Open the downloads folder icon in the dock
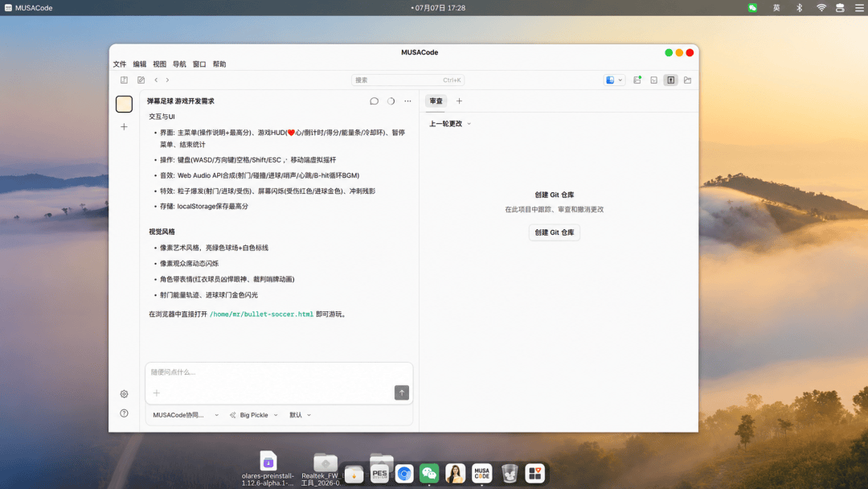The width and height of the screenshot is (868, 489). click(x=354, y=474)
